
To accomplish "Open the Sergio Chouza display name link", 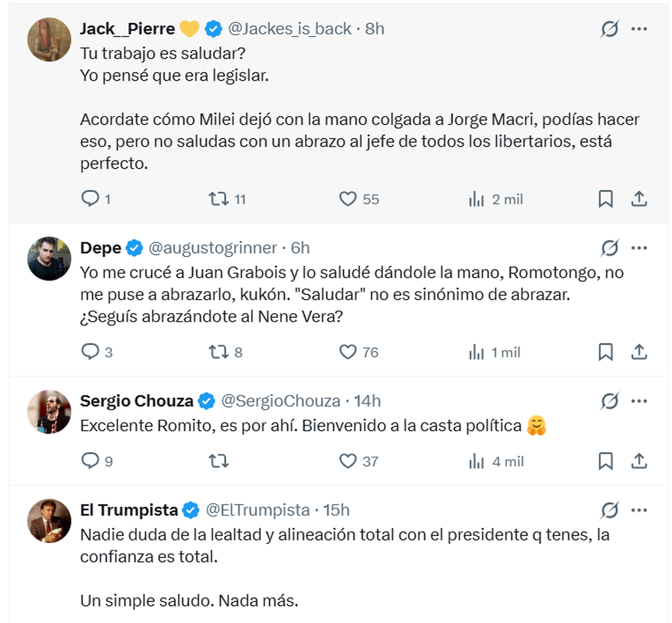I will tap(137, 401).
